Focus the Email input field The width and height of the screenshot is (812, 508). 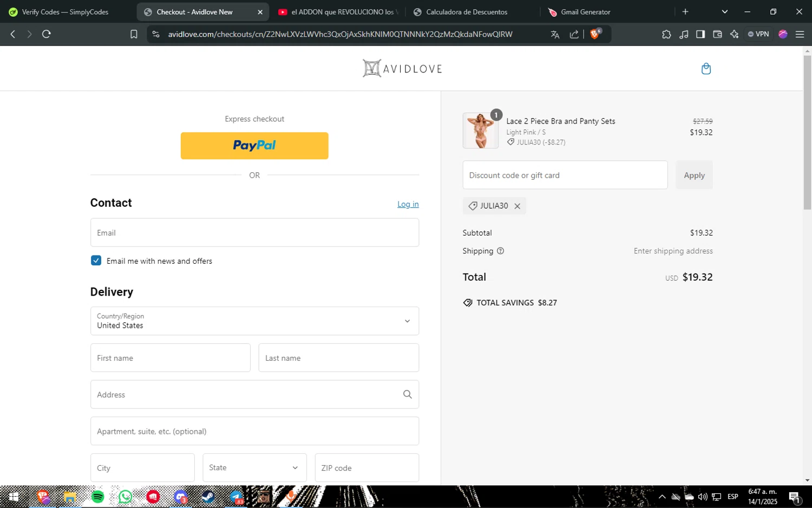click(x=254, y=232)
